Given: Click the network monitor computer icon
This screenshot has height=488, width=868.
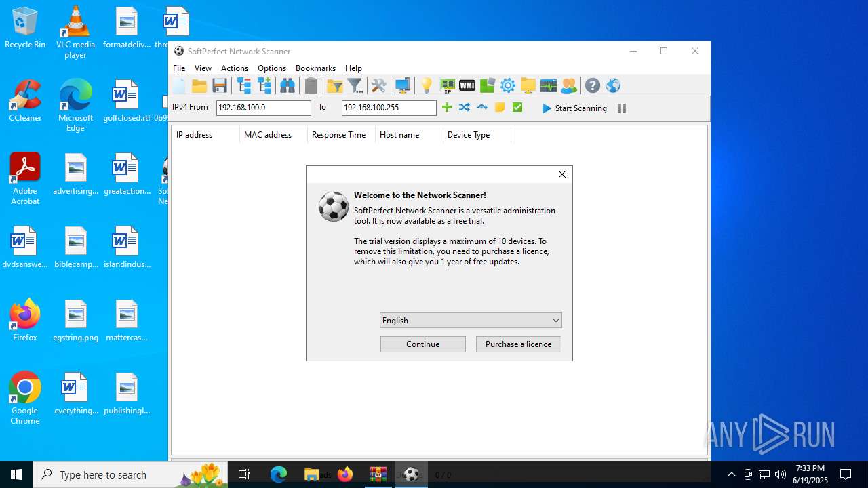Looking at the screenshot, I should point(403,85).
